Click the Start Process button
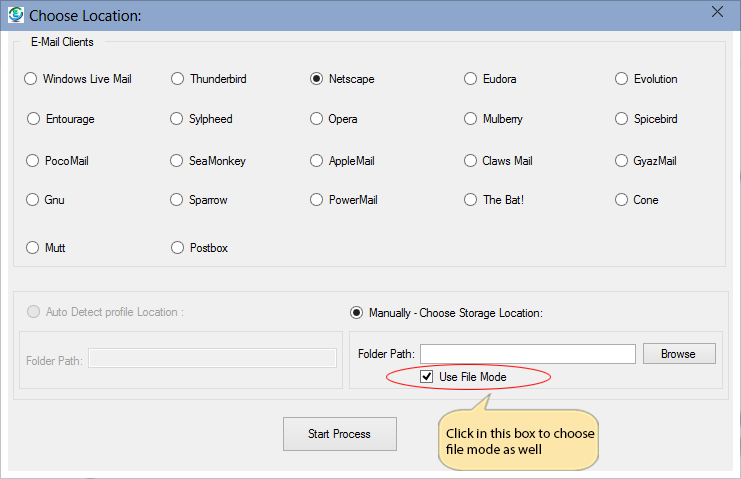 (x=339, y=434)
